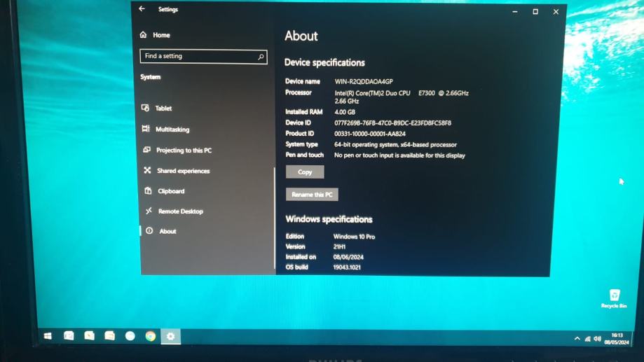Click the Home house icon
644x362 pixels.
click(143, 34)
